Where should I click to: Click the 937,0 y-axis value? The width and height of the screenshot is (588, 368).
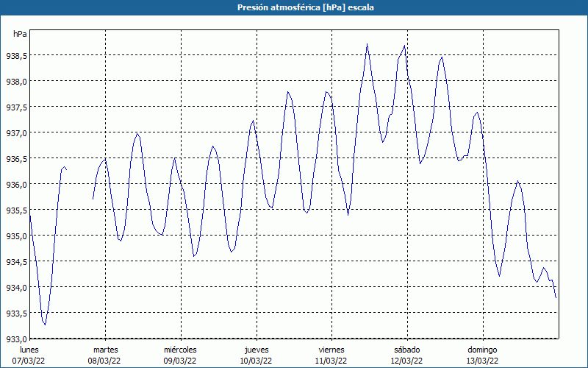16,132
